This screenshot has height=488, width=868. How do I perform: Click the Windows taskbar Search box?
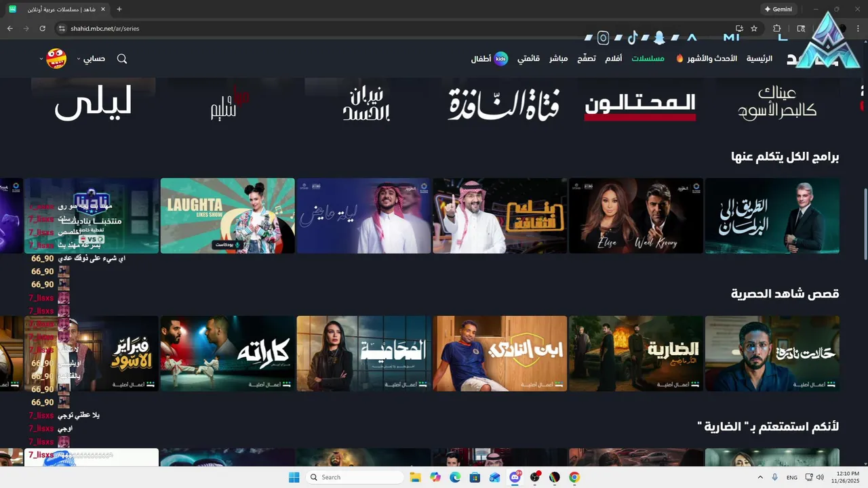[355, 477]
